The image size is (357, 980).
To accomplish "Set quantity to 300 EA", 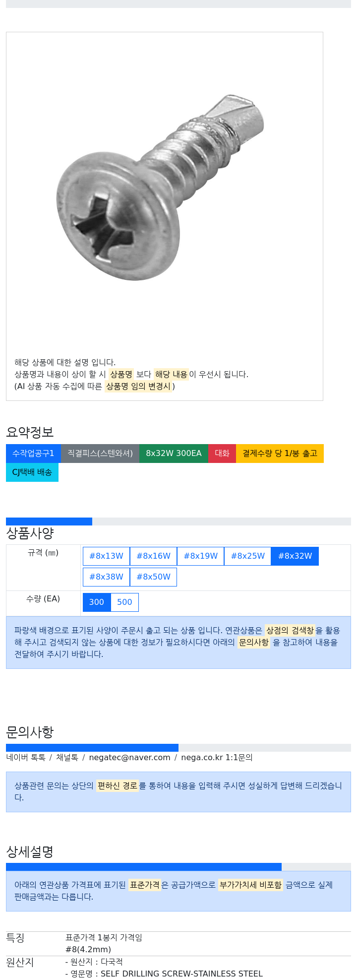I will pyautogui.click(x=97, y=602).
